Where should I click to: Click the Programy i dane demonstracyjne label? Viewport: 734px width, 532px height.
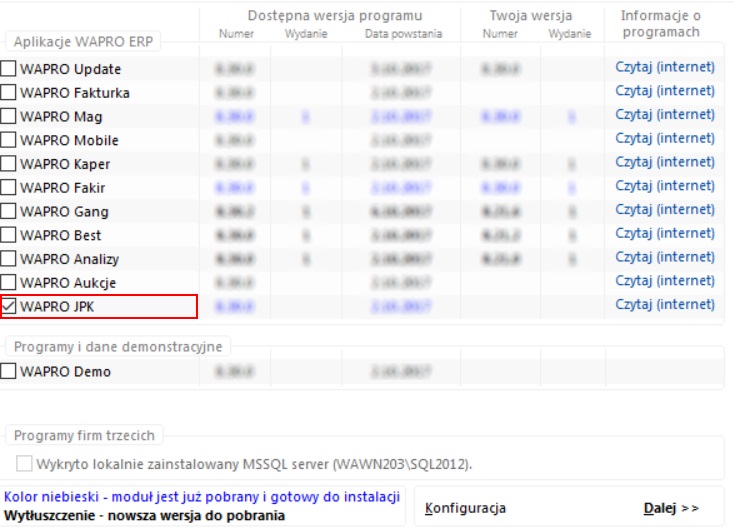coord(118,347)
